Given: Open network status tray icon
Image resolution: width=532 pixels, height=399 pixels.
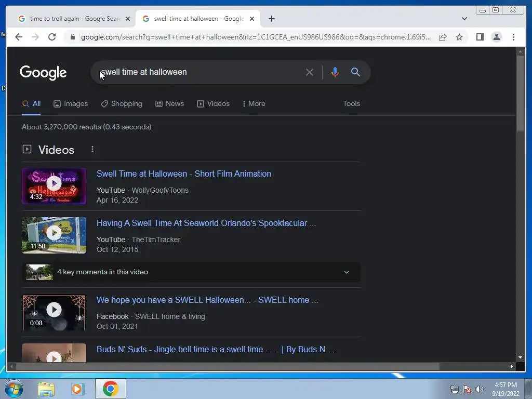Looking at the screenshot, I should tap(454, 389).
